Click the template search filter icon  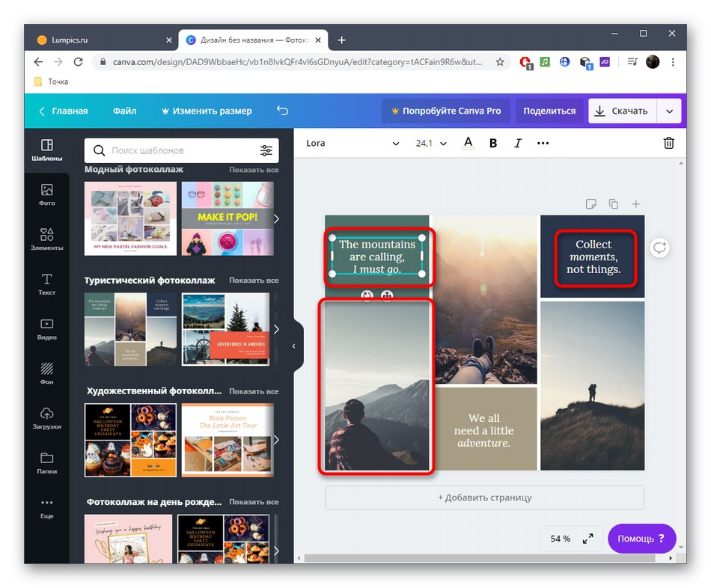266,150
